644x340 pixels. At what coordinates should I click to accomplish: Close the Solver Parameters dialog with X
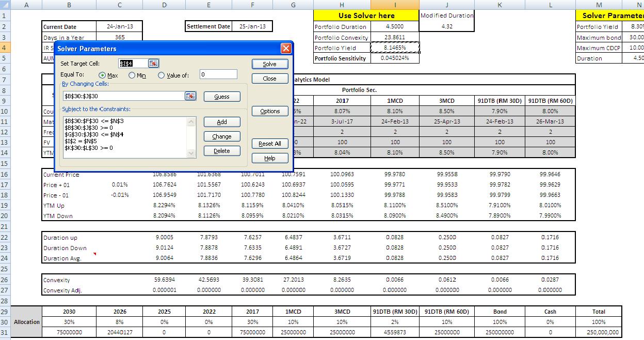click(286, 49)
